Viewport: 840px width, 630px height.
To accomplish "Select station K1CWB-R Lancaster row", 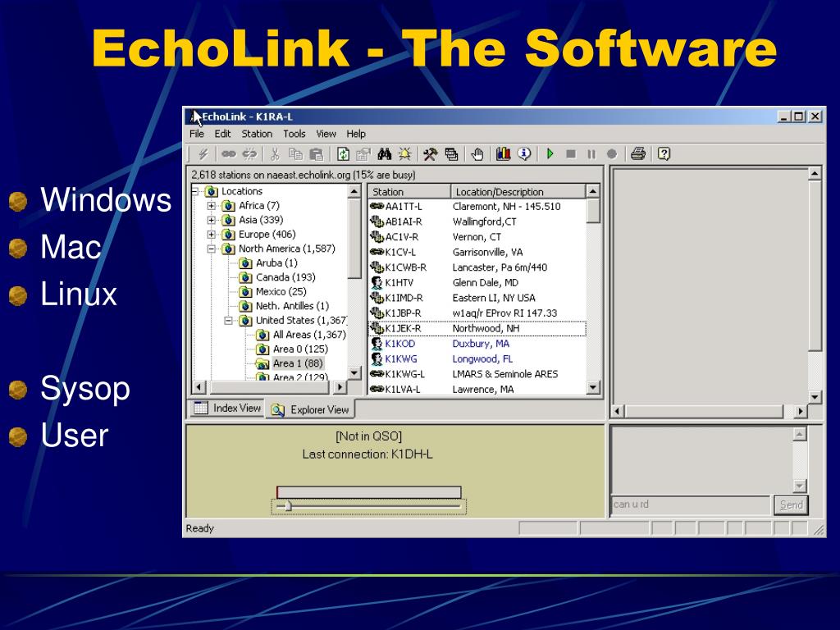I will [477, 267].
